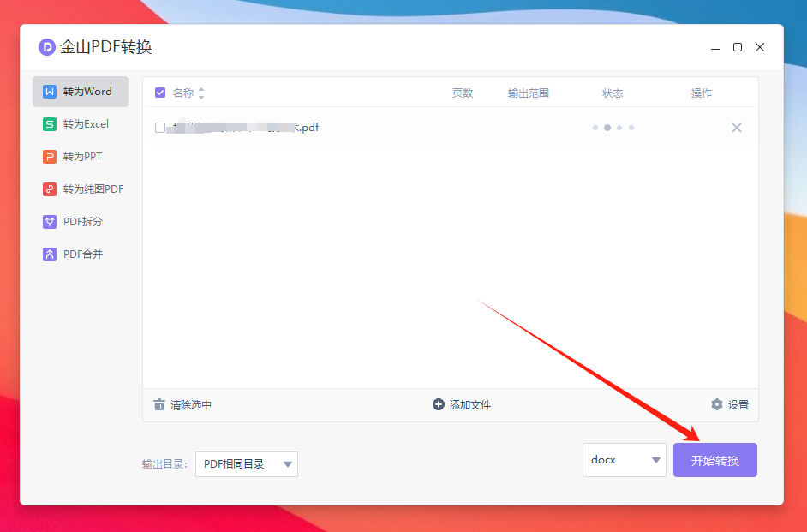Click the 开始转换 button
Screen dimensions: 807x532
click(714, 460)
